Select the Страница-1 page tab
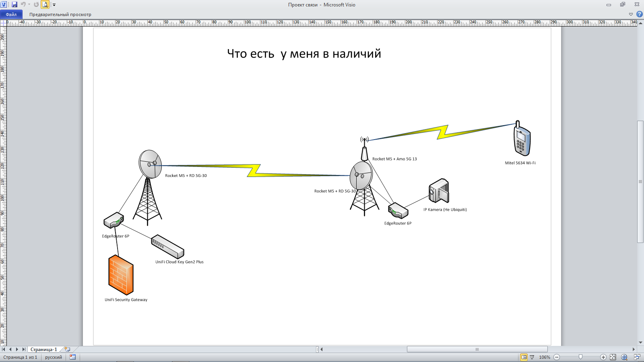644x362 pixels. [x=44, y=350]
